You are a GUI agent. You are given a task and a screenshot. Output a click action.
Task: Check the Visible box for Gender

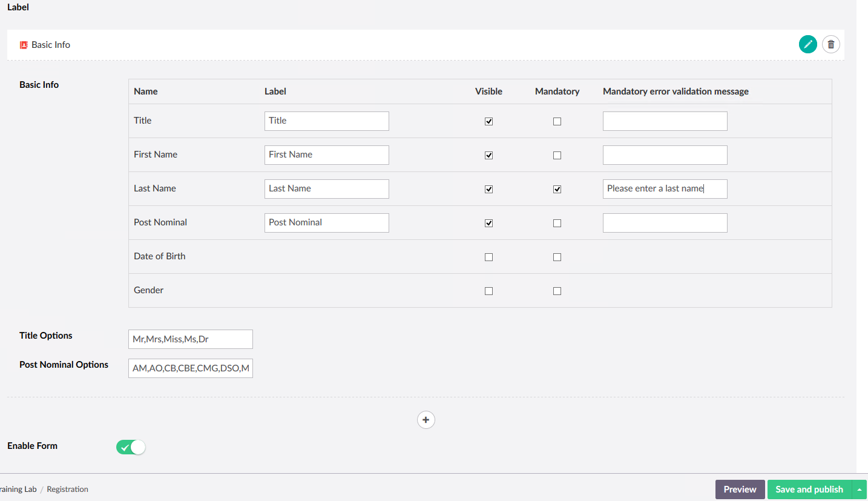tap(488, 290)
